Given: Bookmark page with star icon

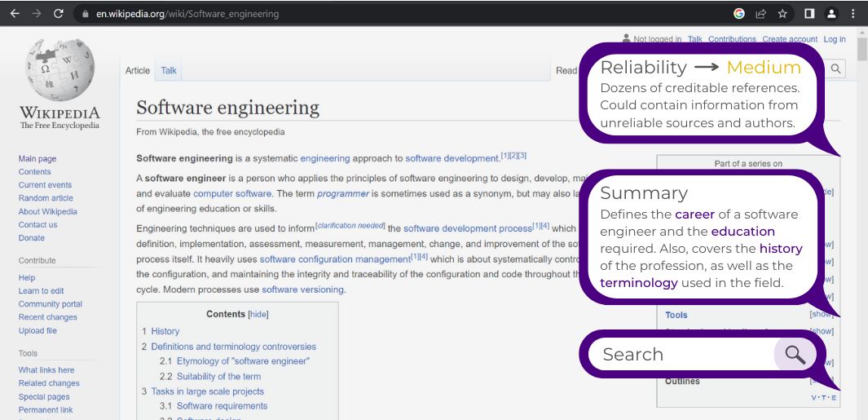Looking at the screenshot, I should (x=782, y=14).
